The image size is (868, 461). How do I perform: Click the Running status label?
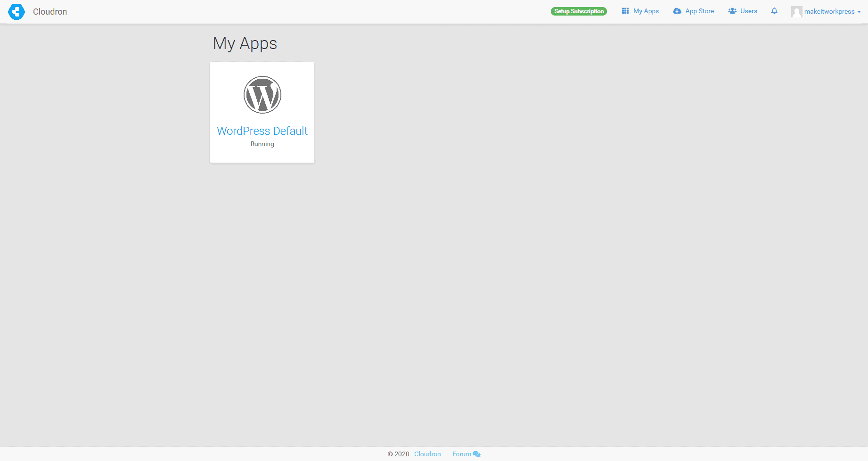262,144
